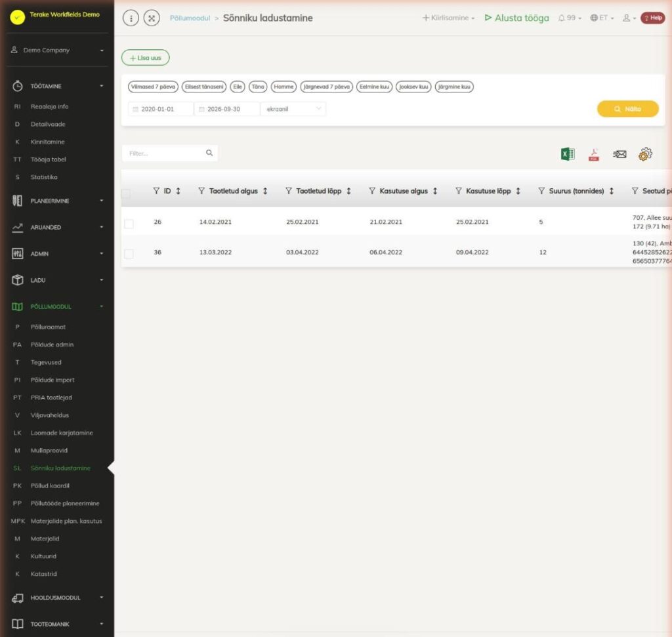Export the table to Excel
The height and width of the screenshot is (637, 672).
(568, 154)
